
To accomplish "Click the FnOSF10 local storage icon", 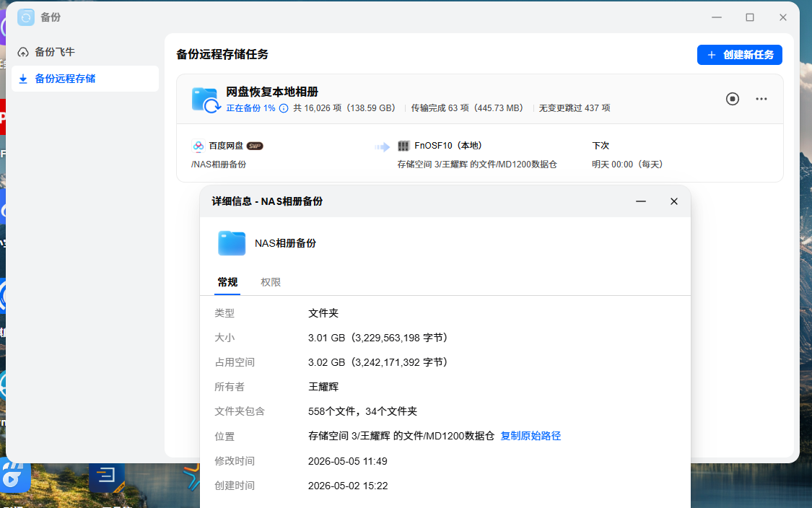I will tap(403, 146).
